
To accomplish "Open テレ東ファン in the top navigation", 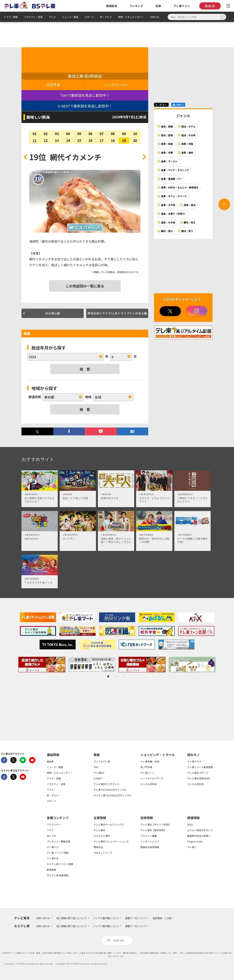I will 182,6.
